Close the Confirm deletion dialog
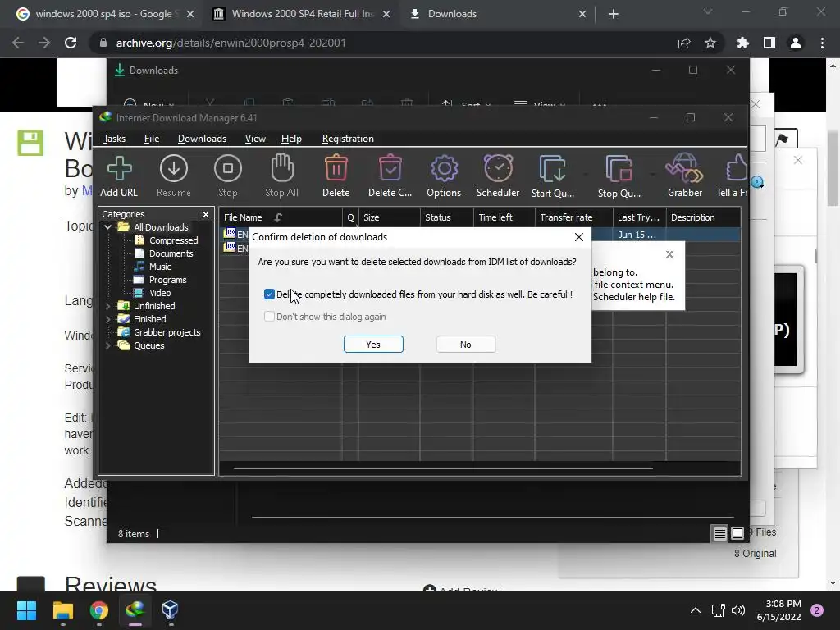The height and width of the screenshot is (630, 840). pos(578,237)
